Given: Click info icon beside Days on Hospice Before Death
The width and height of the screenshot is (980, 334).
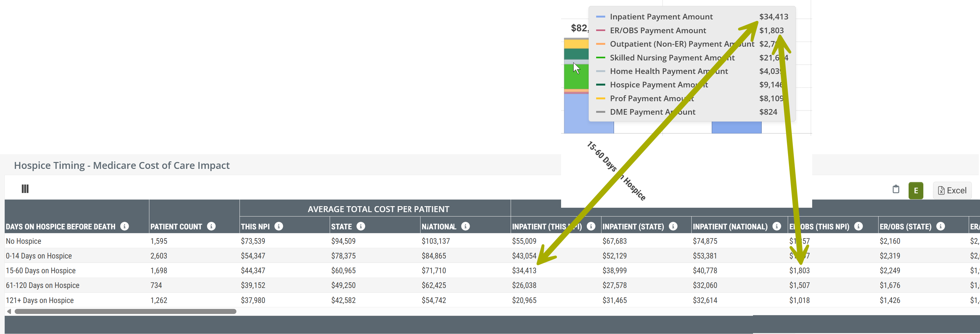Looking at the screenshot, I should coord(124,226).
